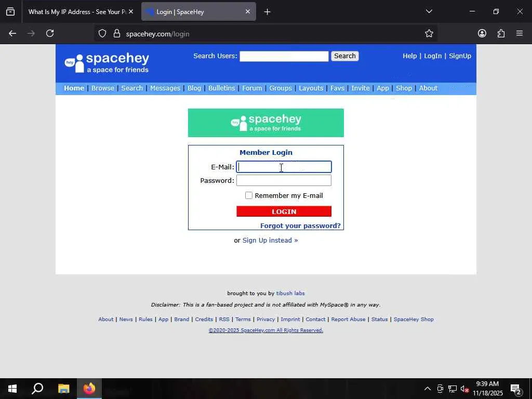Show hidden system tray icons
The image size is (532, 399).
coord(428,389)
